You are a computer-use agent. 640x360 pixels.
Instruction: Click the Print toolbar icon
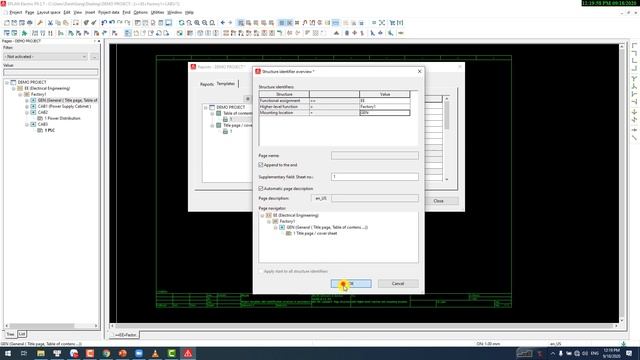[29, 23]
